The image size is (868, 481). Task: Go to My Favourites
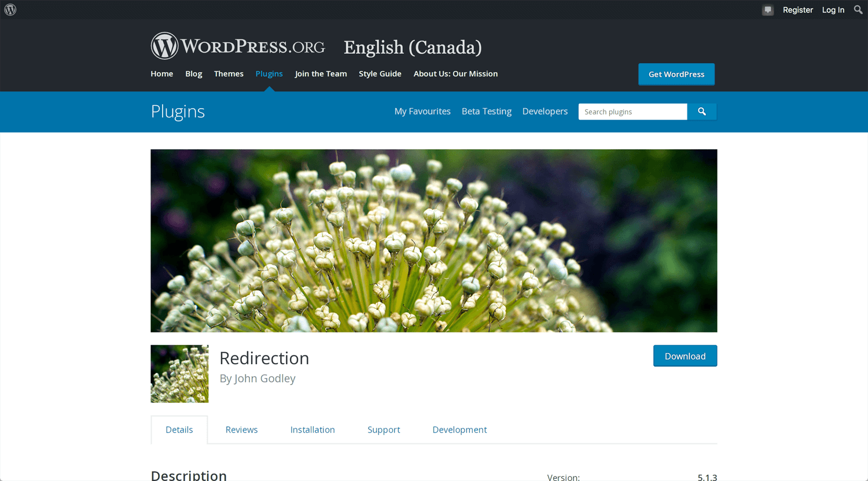click(422, 112)
